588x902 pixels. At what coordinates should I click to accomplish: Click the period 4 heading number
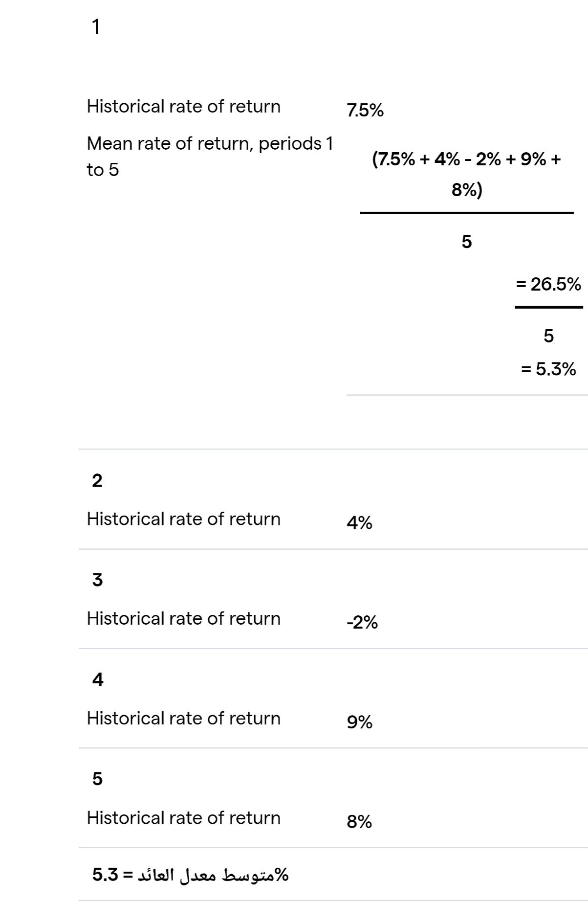tap(98, 679)
